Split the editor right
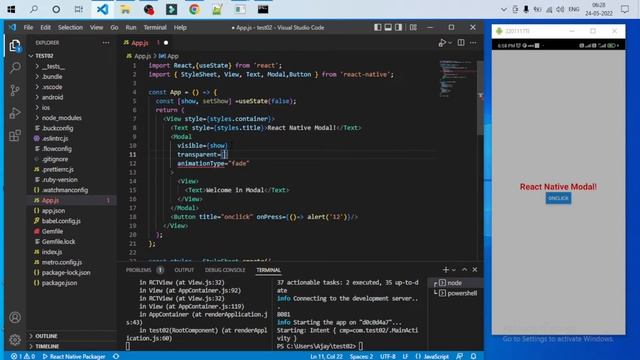 click(461, 42)
